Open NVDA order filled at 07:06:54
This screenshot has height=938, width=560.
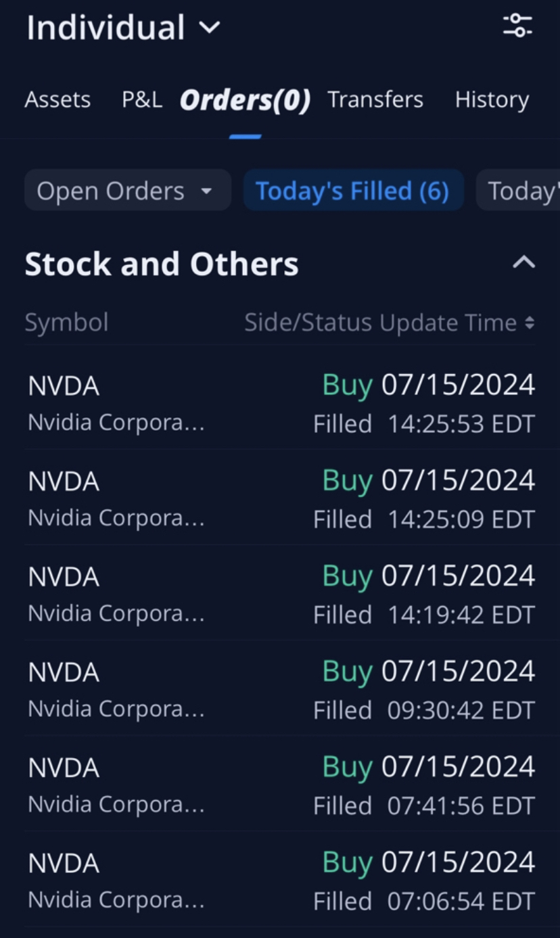point(280,881)
